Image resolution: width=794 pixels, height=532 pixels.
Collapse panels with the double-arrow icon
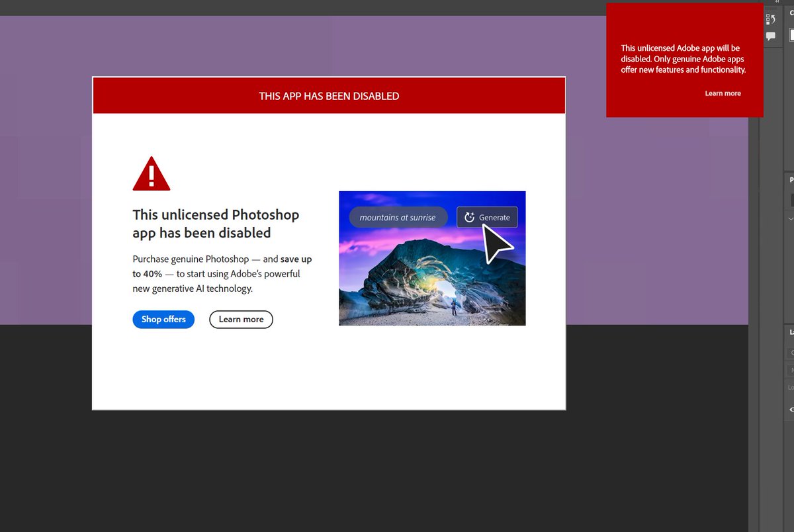777,2
